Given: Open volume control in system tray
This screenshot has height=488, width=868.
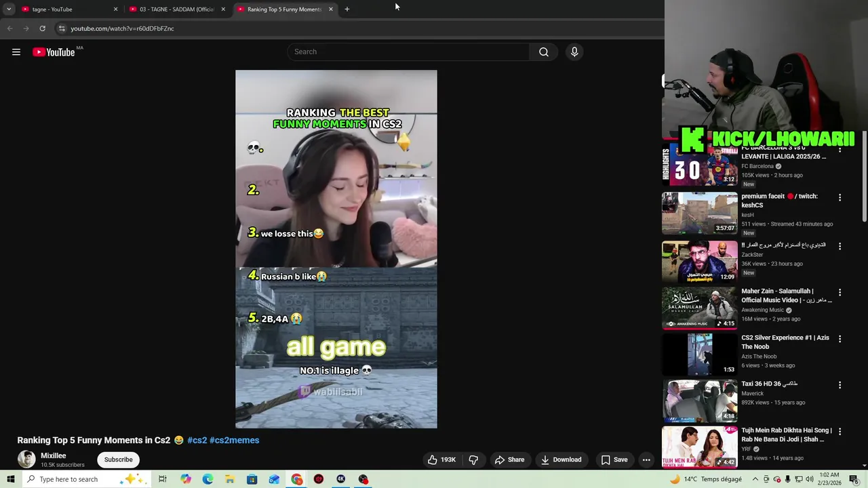Looking at the screenshot, I should point(809,479).
